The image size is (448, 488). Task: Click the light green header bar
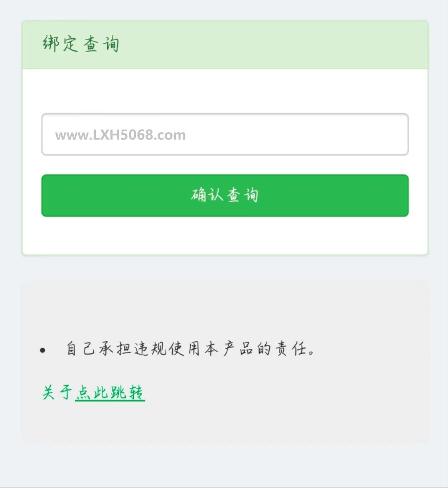click(x=225, y=45)
